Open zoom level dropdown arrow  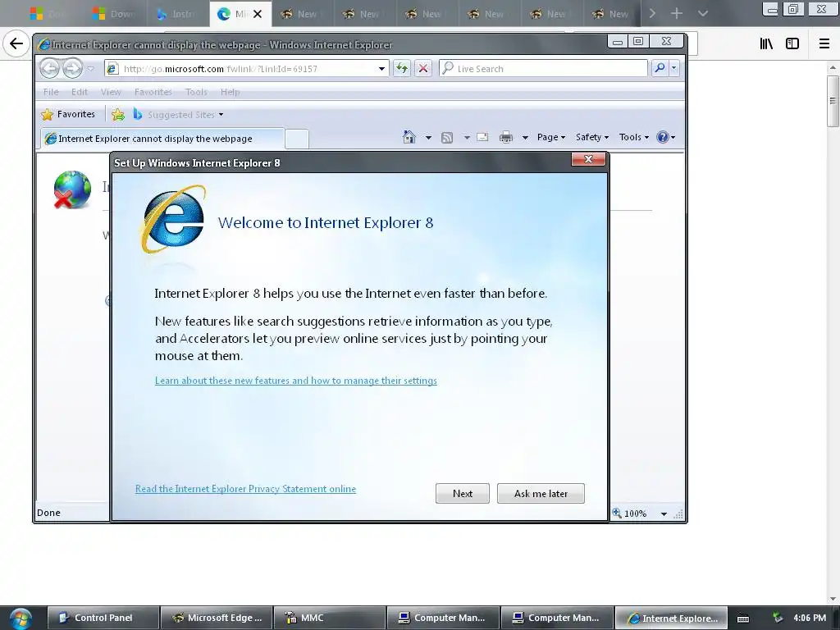664,514
